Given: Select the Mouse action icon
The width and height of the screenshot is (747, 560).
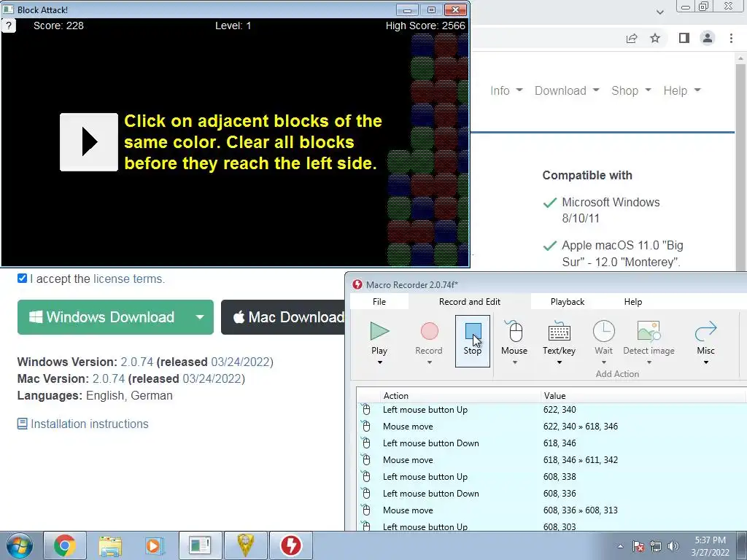Looking at the screenshot, I should coord(514,331).
